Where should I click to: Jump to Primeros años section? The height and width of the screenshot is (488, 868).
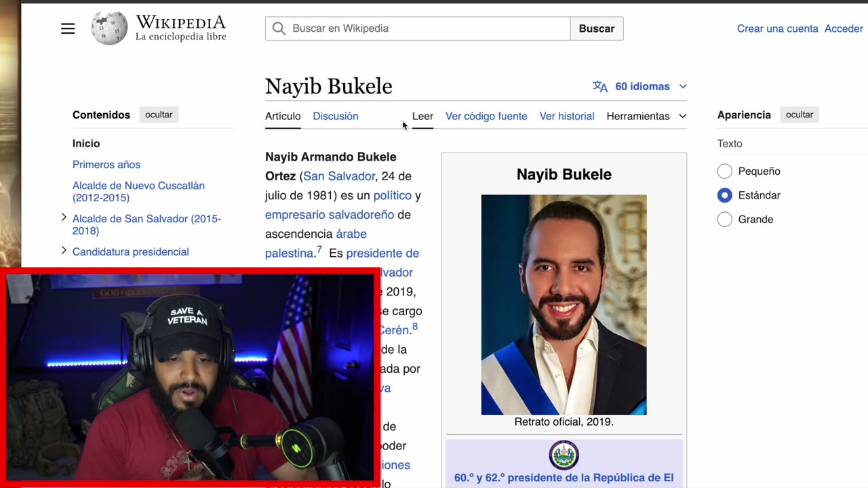tap(106, 165)
